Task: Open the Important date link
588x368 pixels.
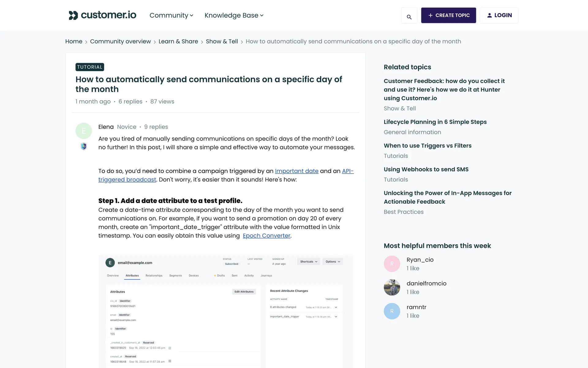Action: pos(296,171)
